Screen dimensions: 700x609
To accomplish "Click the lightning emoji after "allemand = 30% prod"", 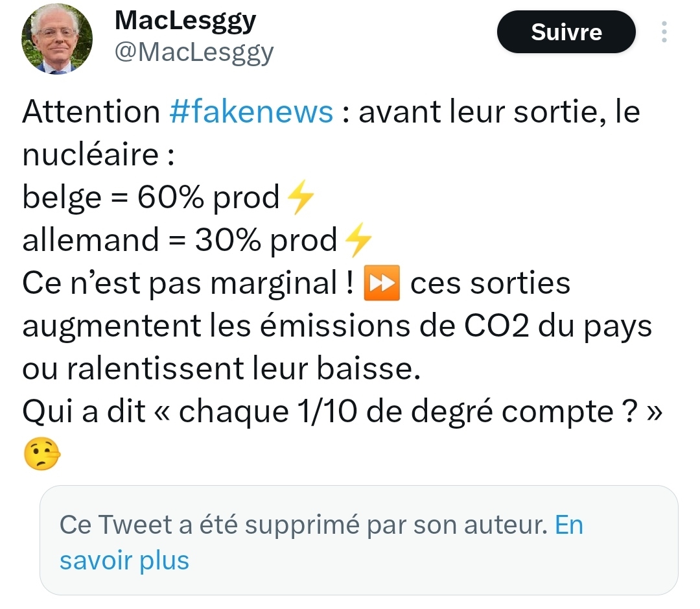I will [358, 241].
